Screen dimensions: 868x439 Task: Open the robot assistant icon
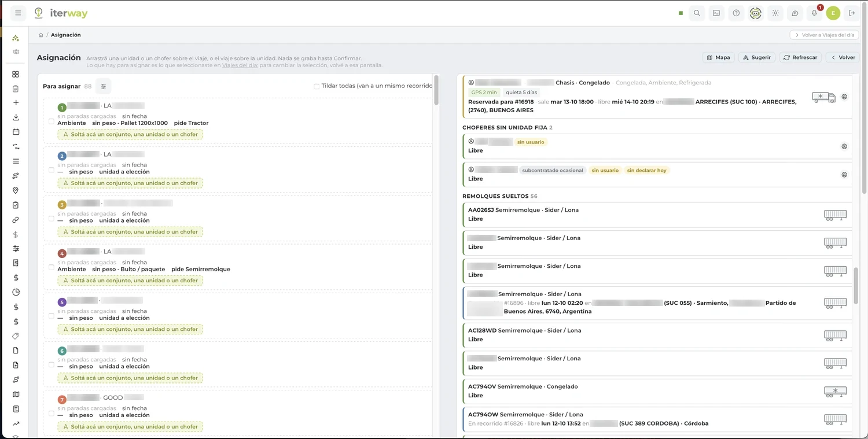[756, 13]
